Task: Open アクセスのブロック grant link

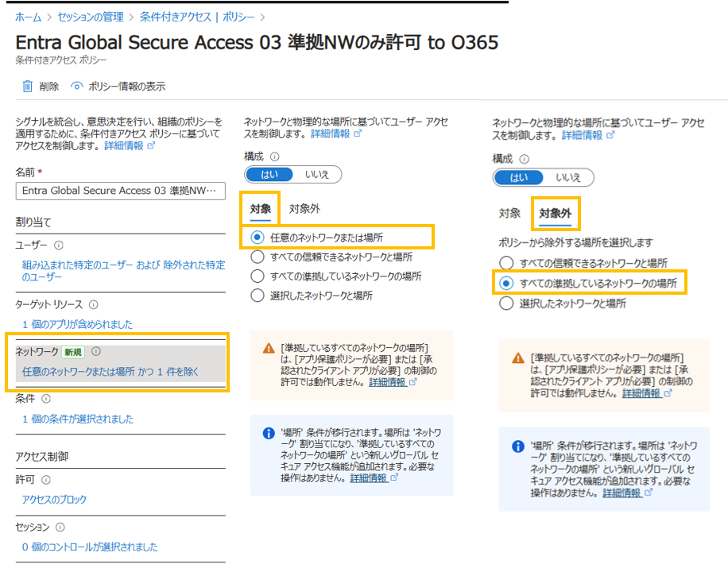Action: coord(54,500)
